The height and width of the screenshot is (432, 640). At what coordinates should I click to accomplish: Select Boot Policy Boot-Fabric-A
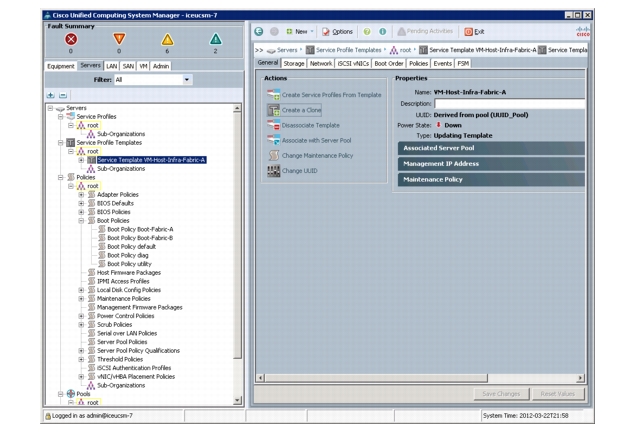click(x=140, y=229)
